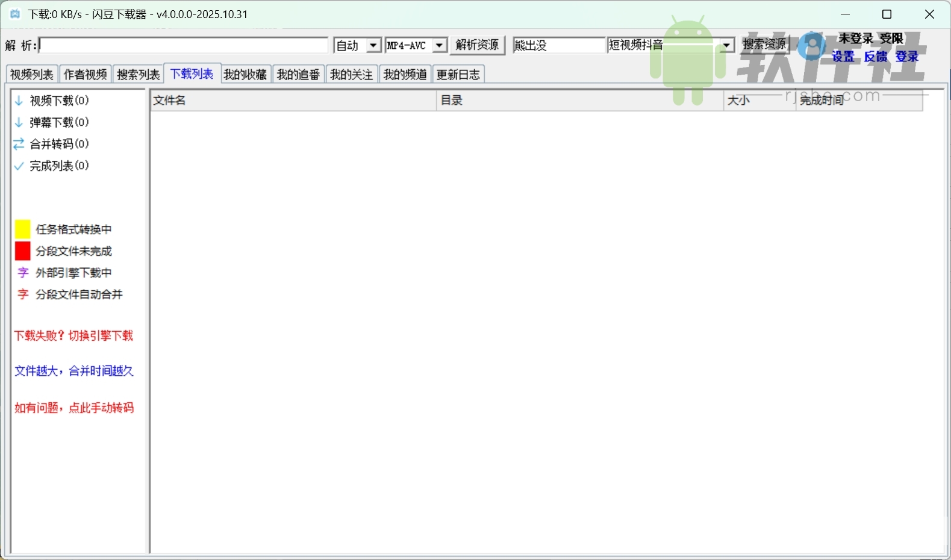951x560 pixels.
Task: Click 下载失败？切换引擎下载 link
Action: pyautogui.click(x=73, y=335)
